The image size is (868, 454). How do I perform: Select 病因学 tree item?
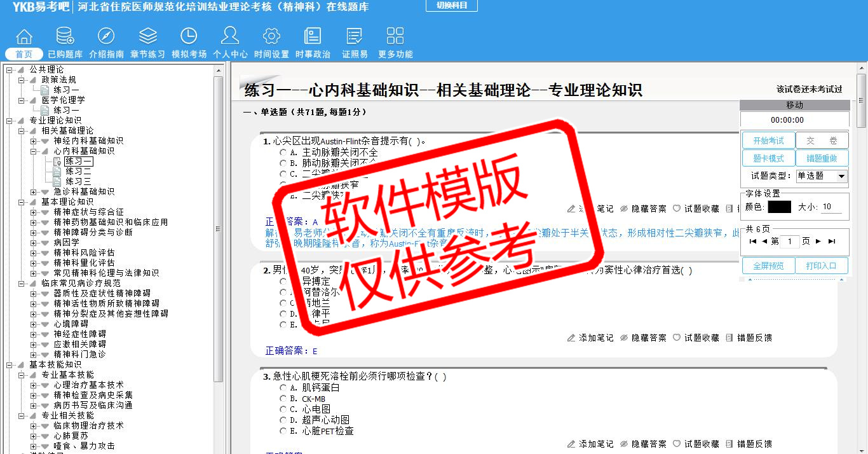67,242
